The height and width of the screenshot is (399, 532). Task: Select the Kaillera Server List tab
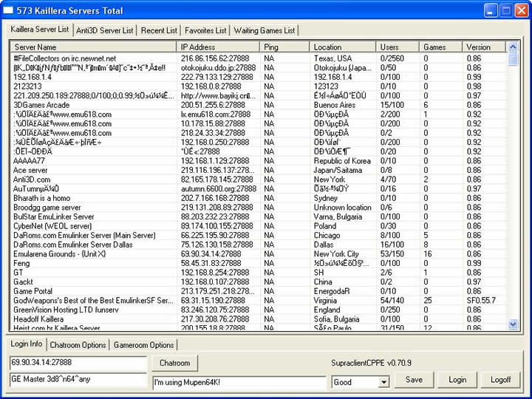(x=40, y=30)
